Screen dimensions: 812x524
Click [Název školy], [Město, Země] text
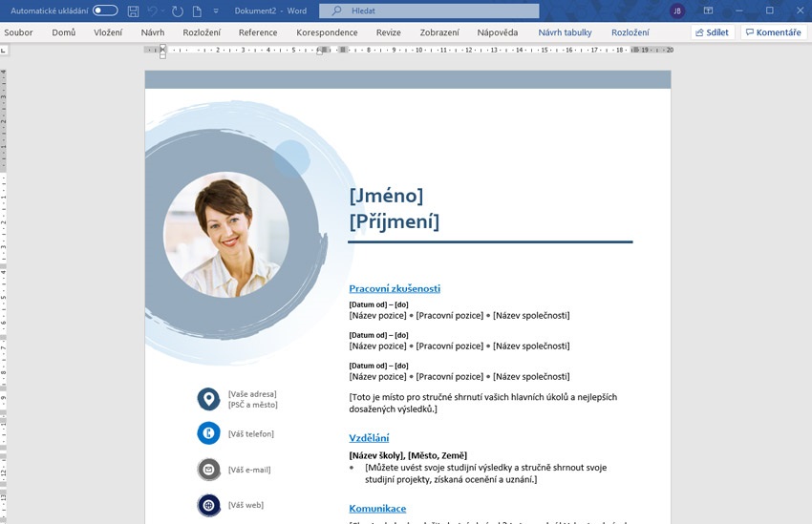(408, 455)
